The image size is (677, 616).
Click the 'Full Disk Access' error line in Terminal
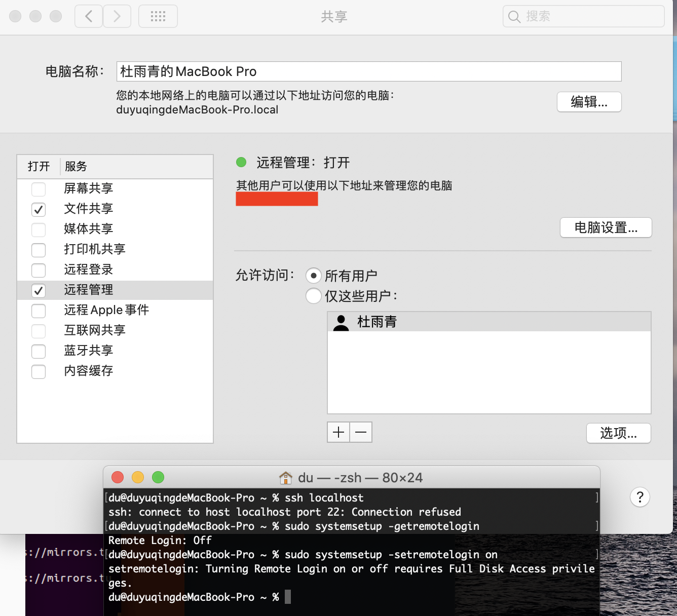352,569
